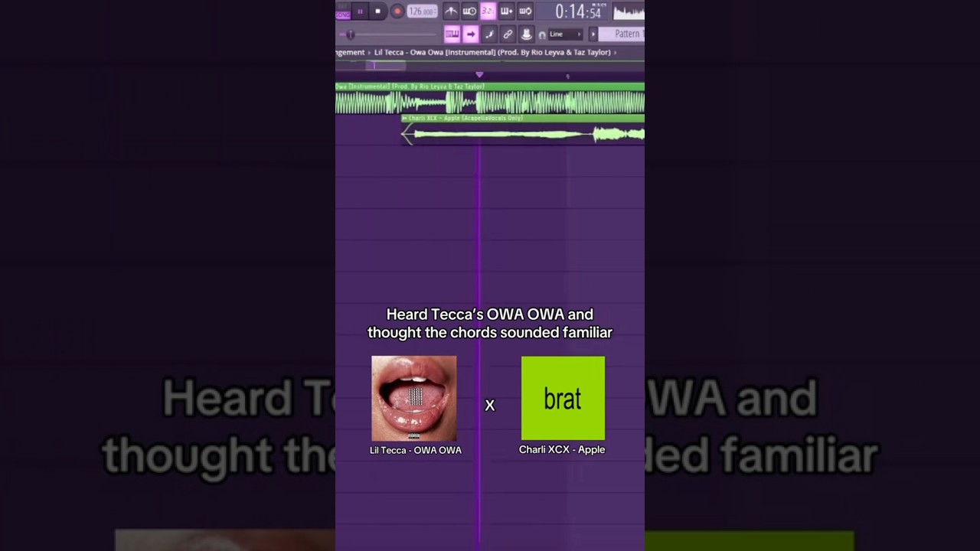Click the 0:14:54 time display
This screenshot has width=980, height=551.
click(579, 11)
